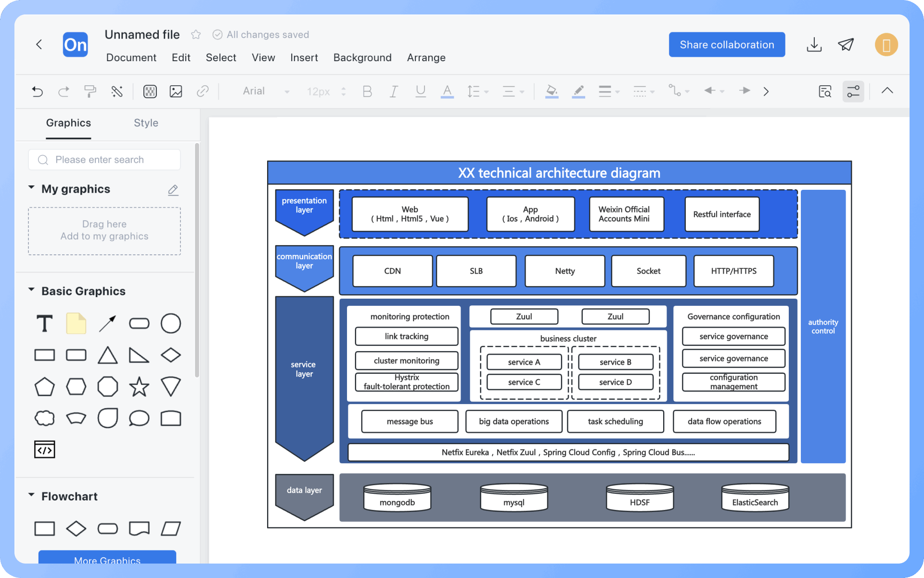
Task: Collapse the My graphics section
Action: point(31,187)
